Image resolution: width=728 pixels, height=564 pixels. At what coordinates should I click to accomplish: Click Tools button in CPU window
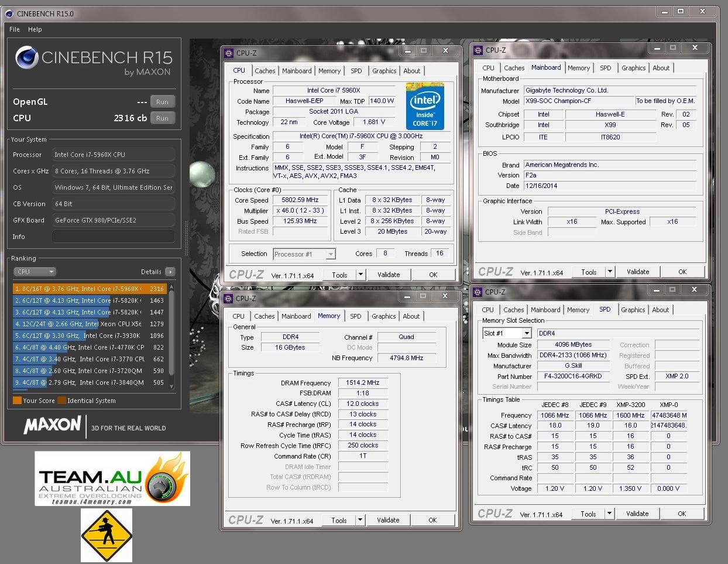(339, 275)
